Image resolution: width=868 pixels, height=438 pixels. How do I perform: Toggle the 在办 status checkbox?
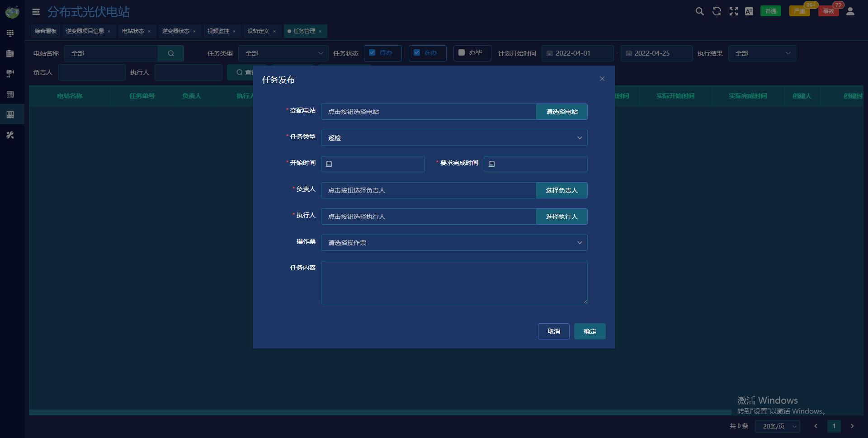[x=417, y=52]
